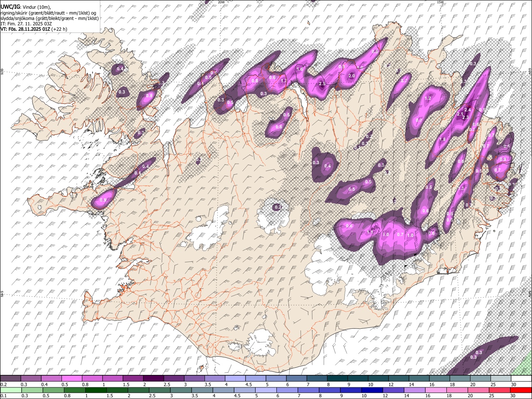
Task: Select the bright red bottom-row swatch starting at 30
Action: (x=521, y=390)
